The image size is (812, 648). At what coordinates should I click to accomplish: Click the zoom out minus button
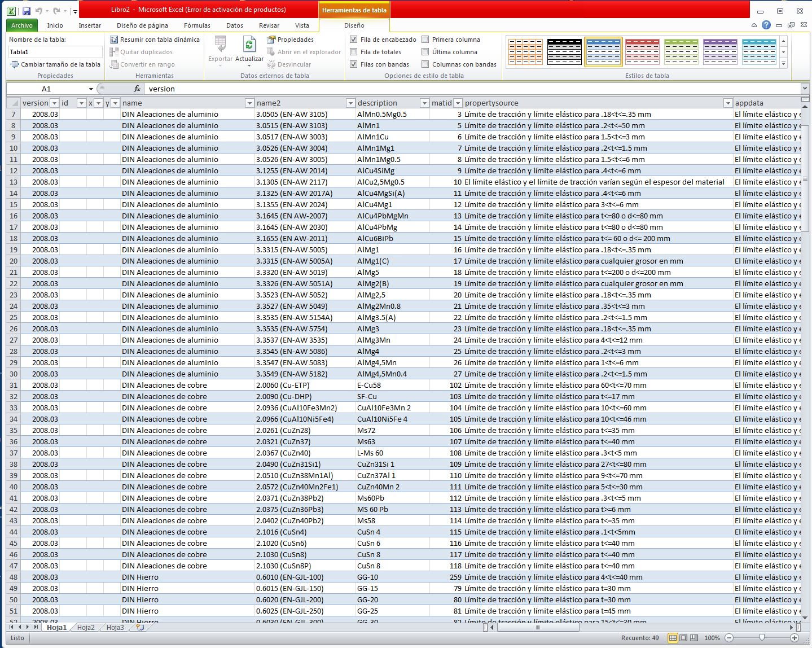[728, 638]
